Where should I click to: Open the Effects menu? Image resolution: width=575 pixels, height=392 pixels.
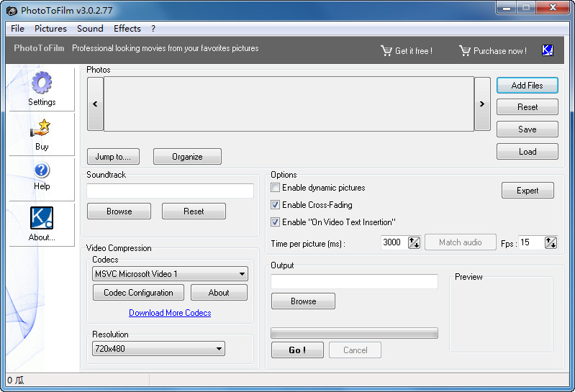pyautogui.click(x=127, y=29)
